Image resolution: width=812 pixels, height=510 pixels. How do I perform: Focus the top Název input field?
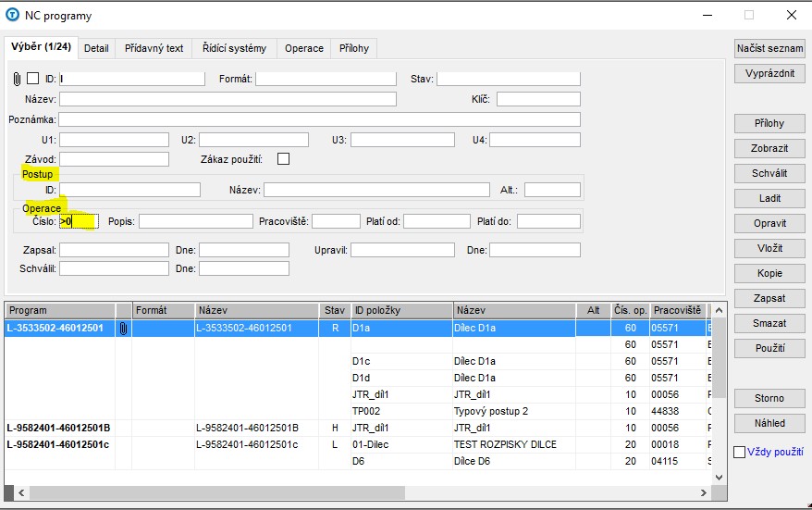point(228,99)
